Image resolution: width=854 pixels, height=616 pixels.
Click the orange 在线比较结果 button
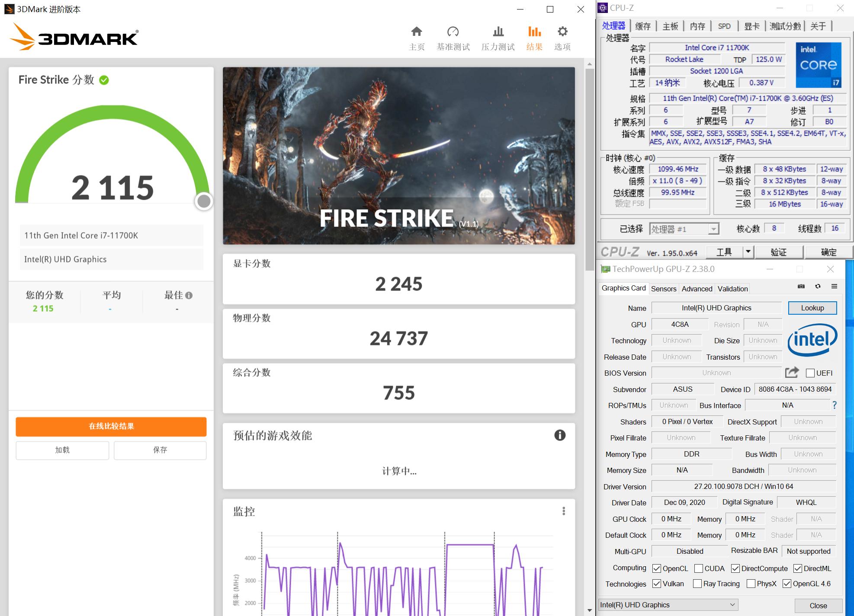tap(111, 427)
